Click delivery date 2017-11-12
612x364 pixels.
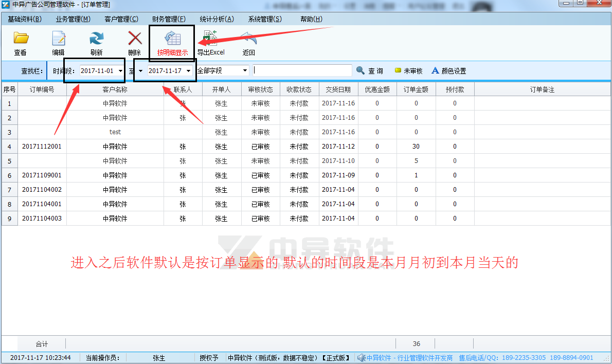[x=338, y=147]
